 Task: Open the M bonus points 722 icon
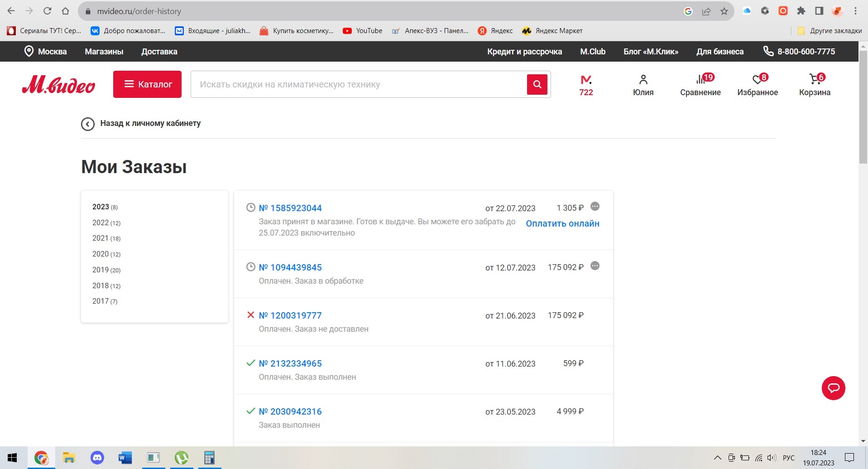pos(586,85)
